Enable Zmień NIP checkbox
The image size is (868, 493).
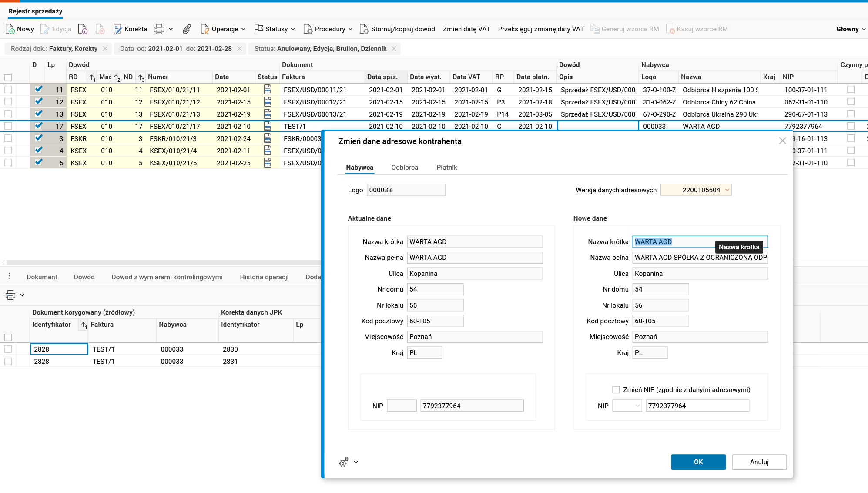pos(616,390)
